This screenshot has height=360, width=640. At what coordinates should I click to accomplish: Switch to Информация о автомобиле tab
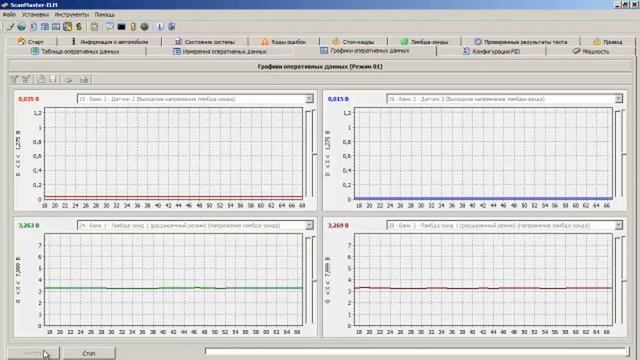(x=109, y=42)
